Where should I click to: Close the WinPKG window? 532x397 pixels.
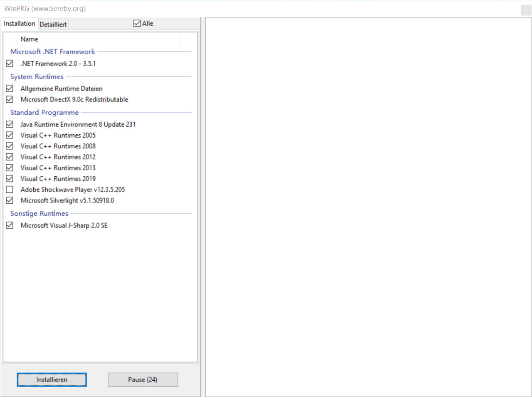525,10
